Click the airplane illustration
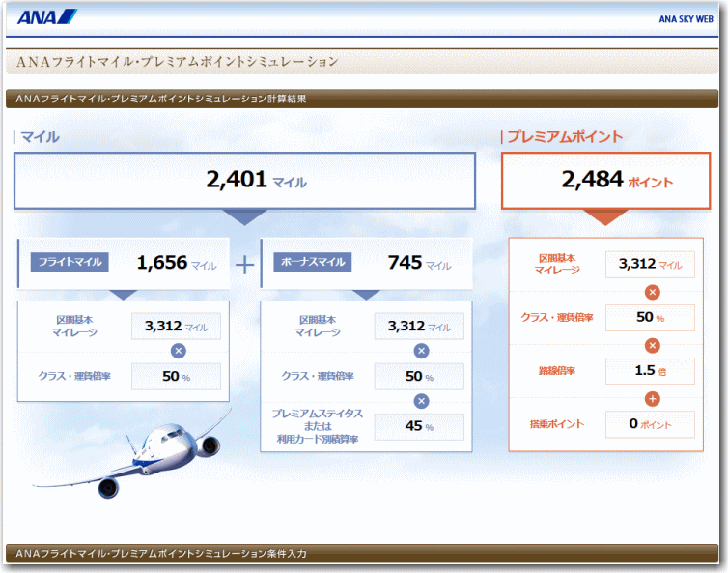Viewport: 728px width, 573px height. 134,455
